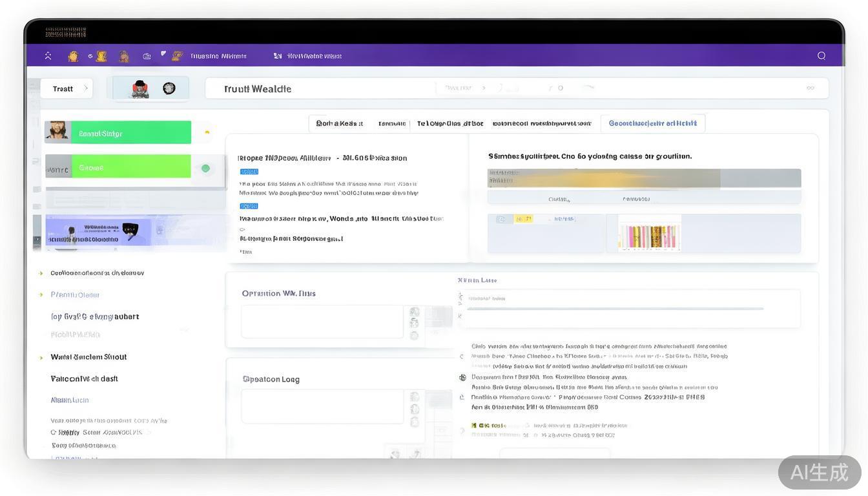Image resolution: width=868 pixels, height=496 pixels.
Task: Select the 'Sorh a Keds' tab
Action: [x=339, y=123]
